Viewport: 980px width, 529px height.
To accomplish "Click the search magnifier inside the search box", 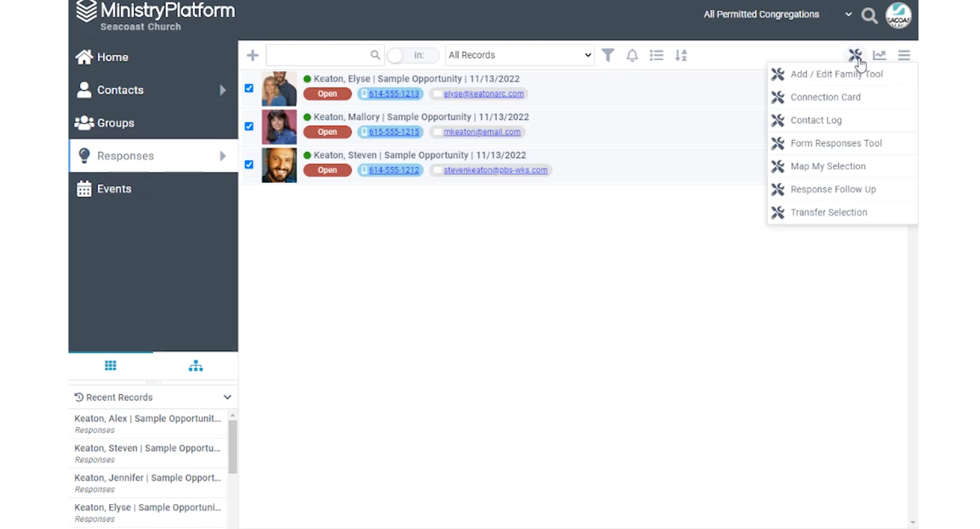I will click(375, 55).
